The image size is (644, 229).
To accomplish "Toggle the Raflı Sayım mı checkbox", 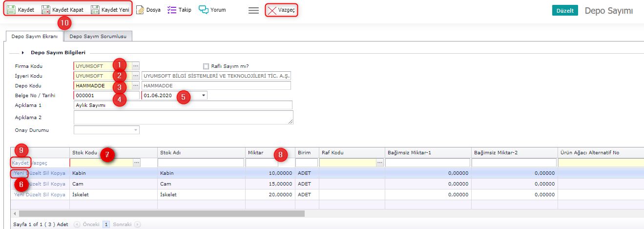I will (206, 66).
